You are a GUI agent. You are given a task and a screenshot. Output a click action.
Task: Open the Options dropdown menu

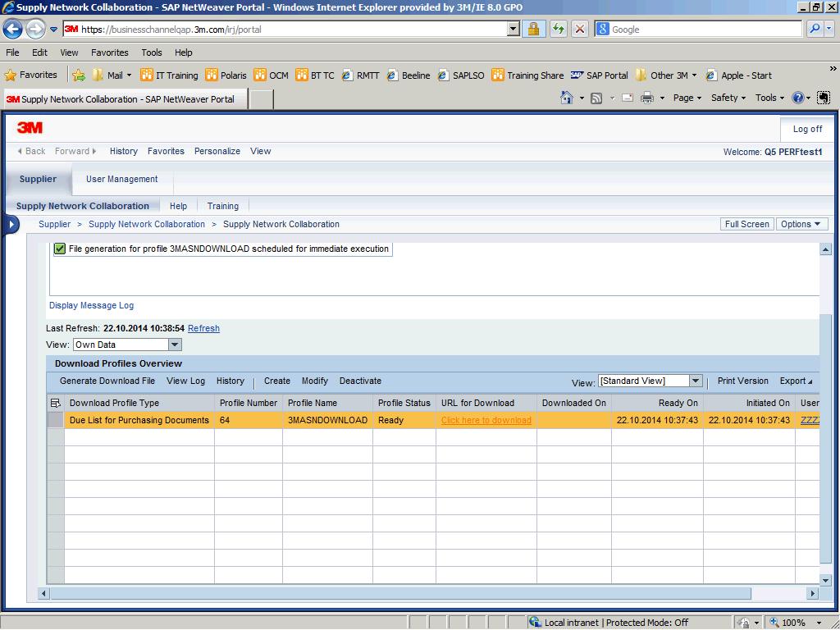(801, 224)
